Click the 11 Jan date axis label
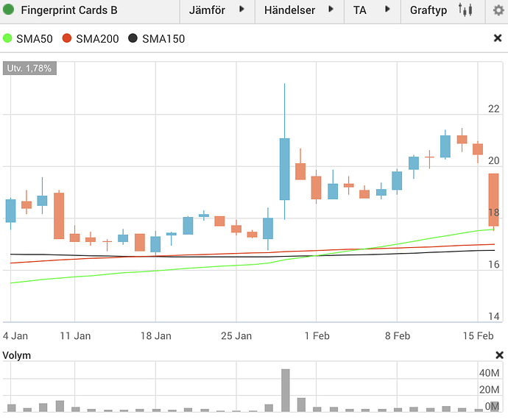This screenshot has width=508, height=420. coord(75,336)
